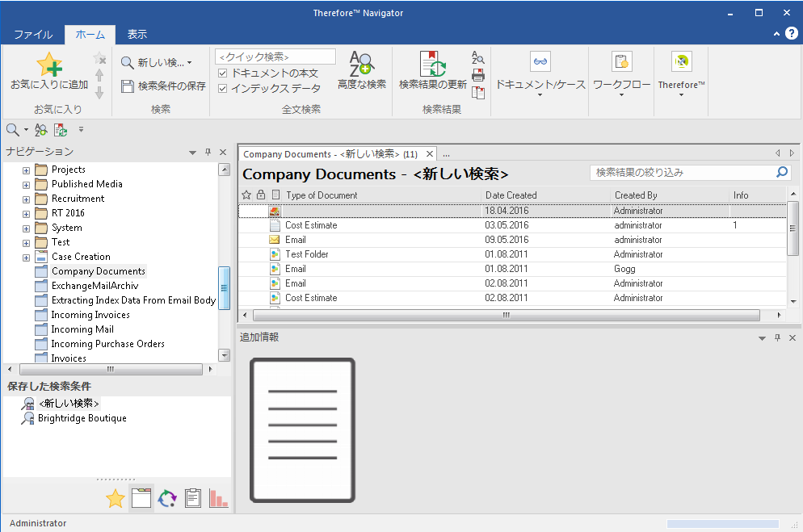803x532 pixels.
Task: Expand the Projects folder
Action: 26,170
